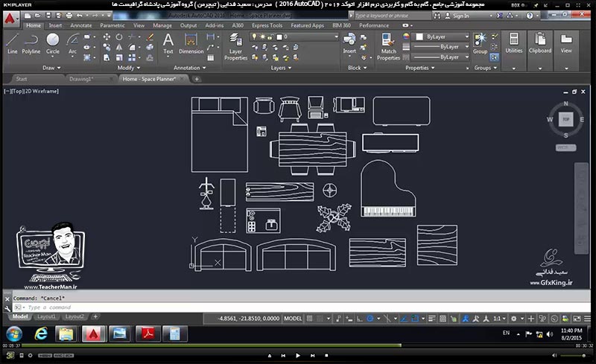This screenshot has height=364, width=596.
Task: Expand the Block panel
Action: click(x=358, y=68)
